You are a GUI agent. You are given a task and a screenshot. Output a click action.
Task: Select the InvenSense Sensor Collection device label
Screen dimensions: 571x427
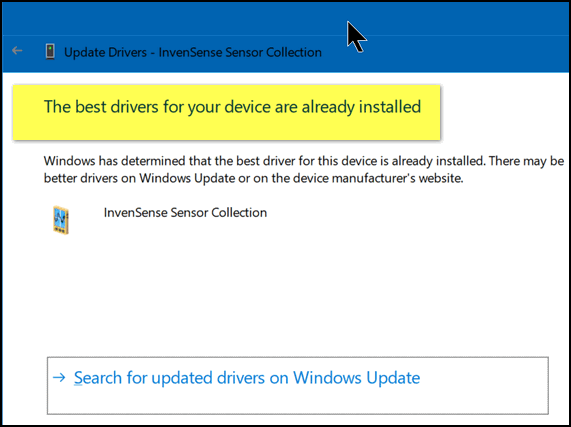185,213
